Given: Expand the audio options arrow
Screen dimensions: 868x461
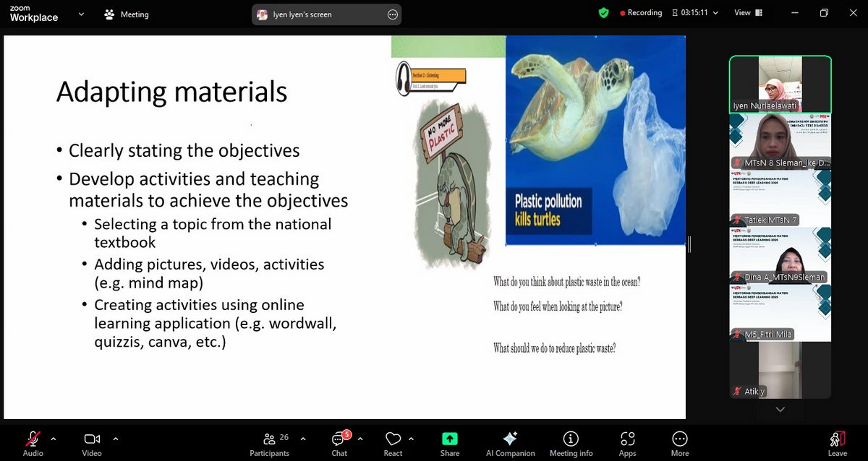Looking at the screenshot, I should coord(53,438).
